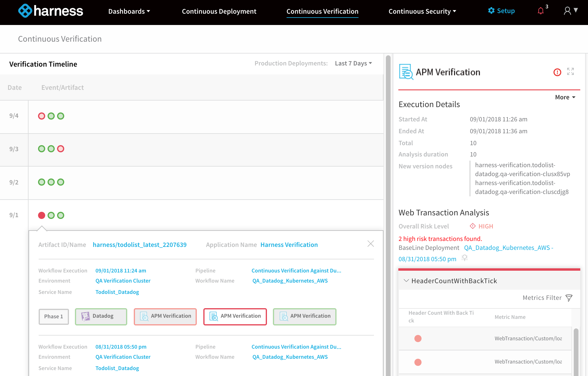This screenshot has height=376, width=588.
Task: Open the first Todolist_Datadog service link
Action: point(117,292)
